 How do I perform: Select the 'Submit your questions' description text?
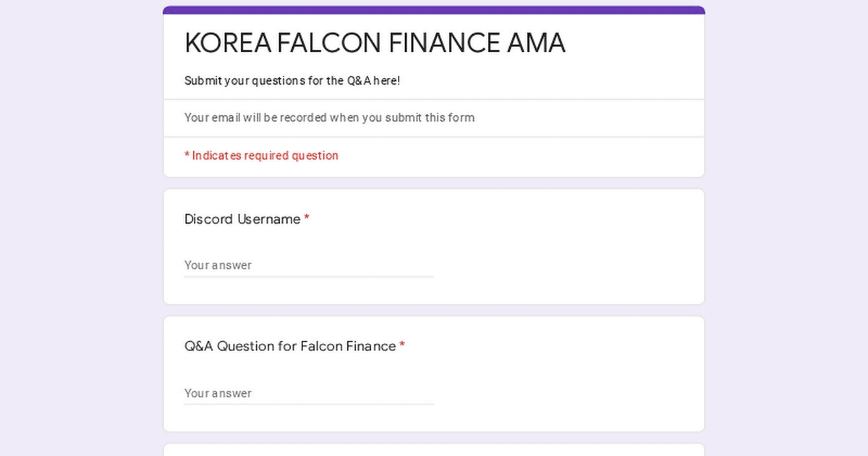292,80
